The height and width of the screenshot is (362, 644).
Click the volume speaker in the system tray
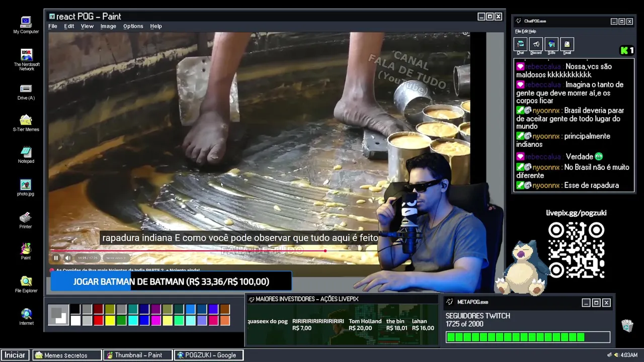tap(616, 355)
